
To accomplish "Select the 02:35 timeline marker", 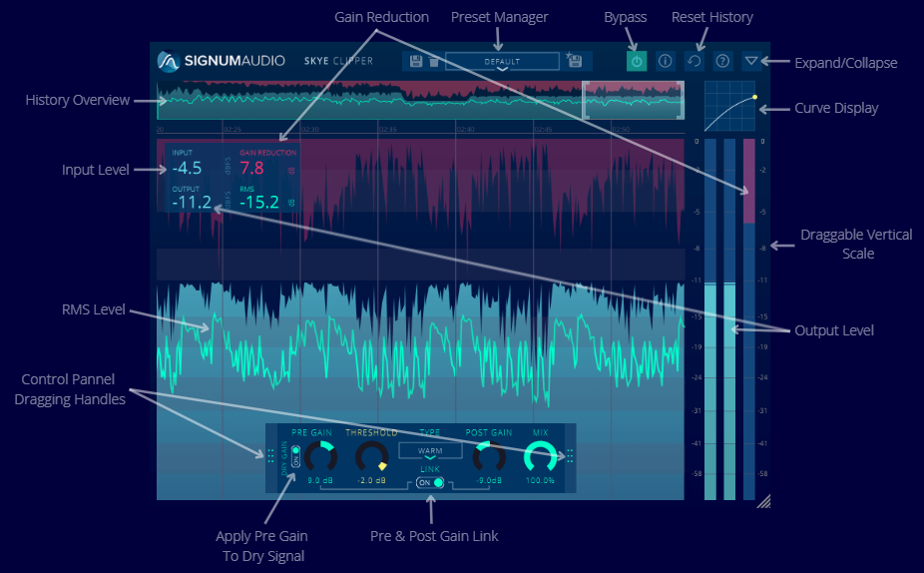I will point(388,129).
